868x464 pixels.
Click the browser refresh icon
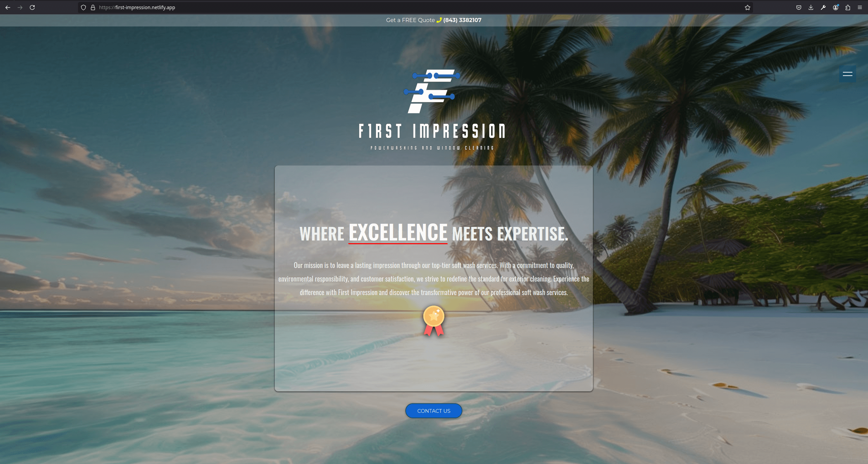(33, 7)
